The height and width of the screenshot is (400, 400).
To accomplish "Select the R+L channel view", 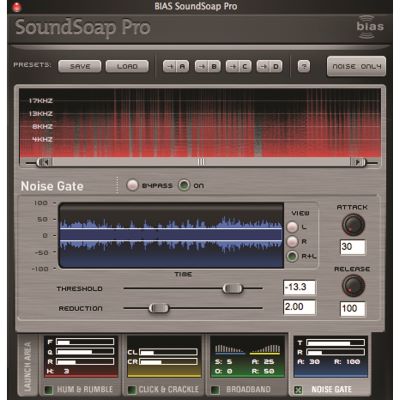I will click(x=292, y=256).
